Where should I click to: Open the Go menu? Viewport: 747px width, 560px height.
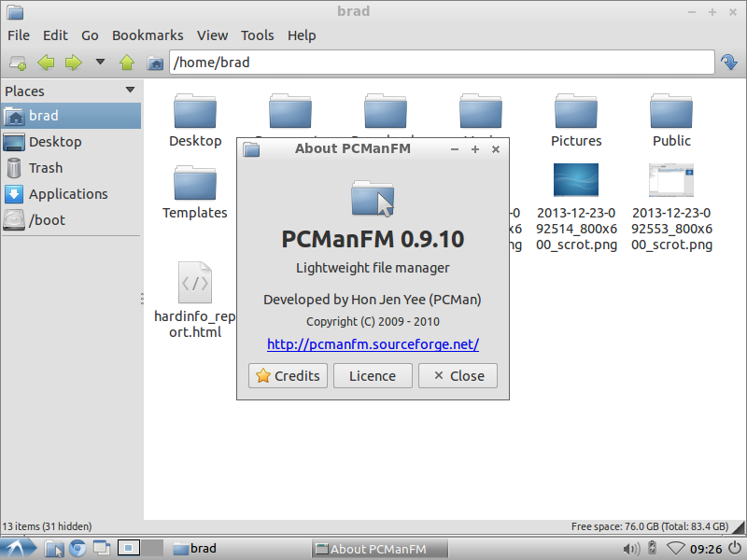click(90, 35)
